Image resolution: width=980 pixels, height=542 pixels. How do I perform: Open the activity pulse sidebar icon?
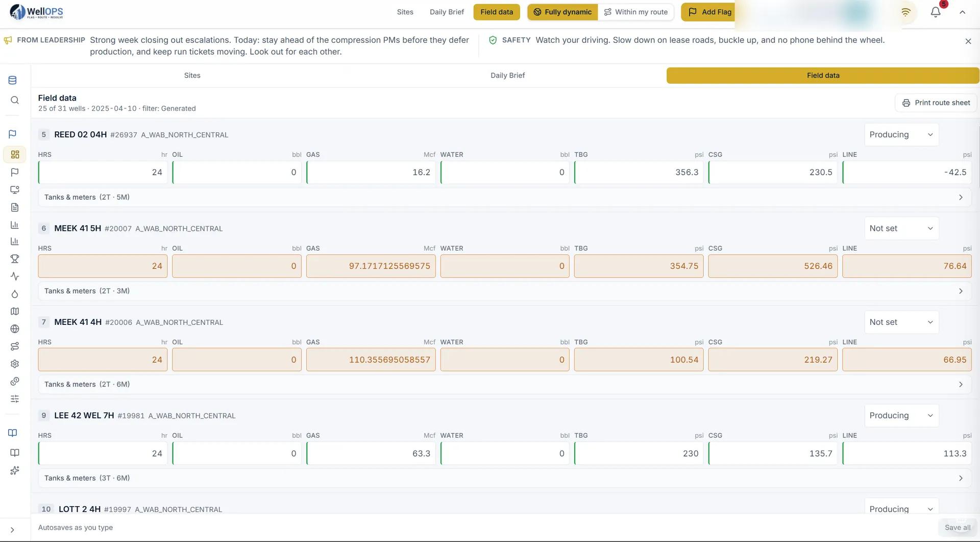point(15,276)
